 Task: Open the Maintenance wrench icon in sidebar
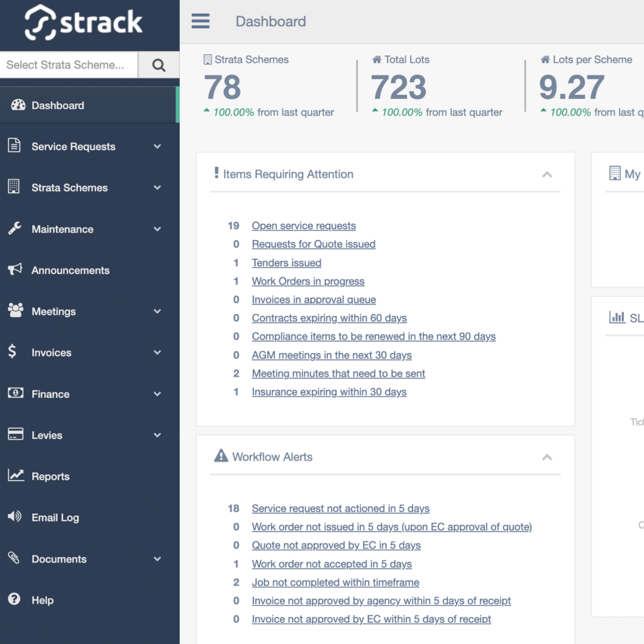coord(15,229)
